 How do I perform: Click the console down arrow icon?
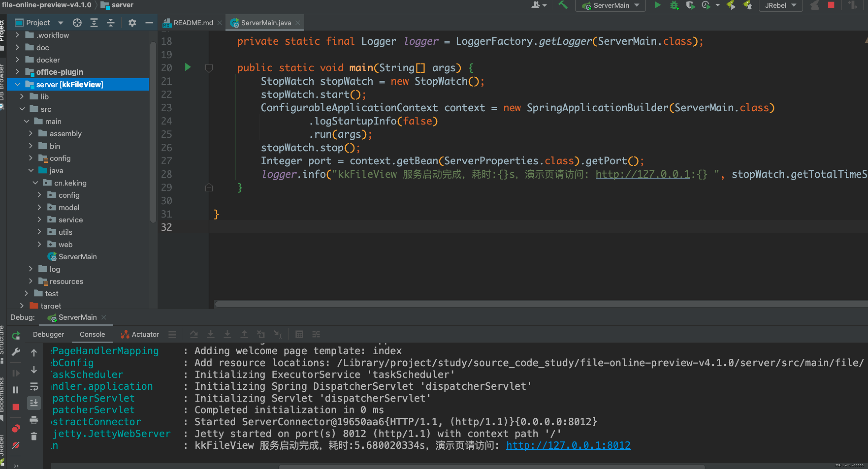click(34, 370)
